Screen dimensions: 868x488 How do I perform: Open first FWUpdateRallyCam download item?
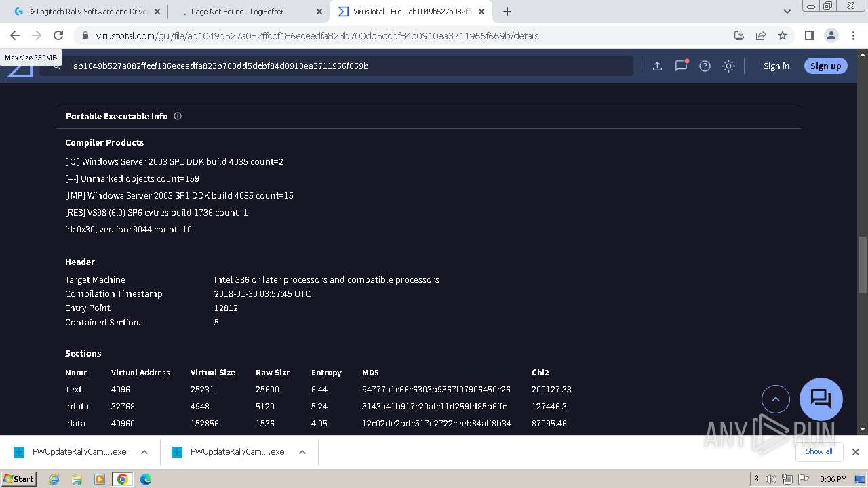point(71,452)
